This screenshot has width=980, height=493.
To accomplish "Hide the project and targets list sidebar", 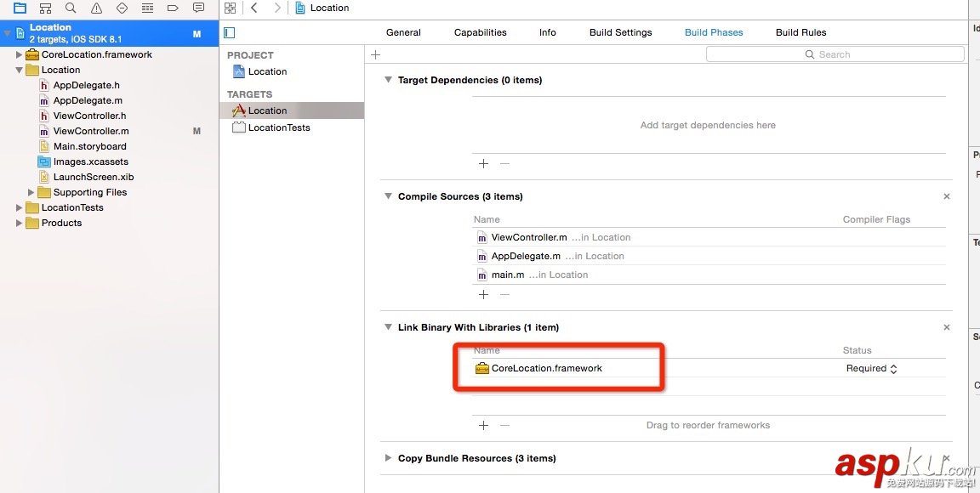I will 229,32.
